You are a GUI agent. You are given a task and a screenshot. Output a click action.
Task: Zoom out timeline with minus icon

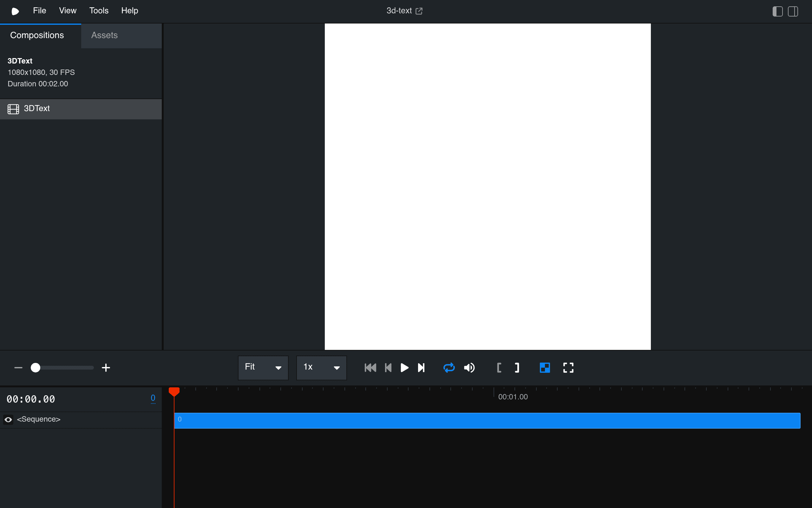(18, 368)
